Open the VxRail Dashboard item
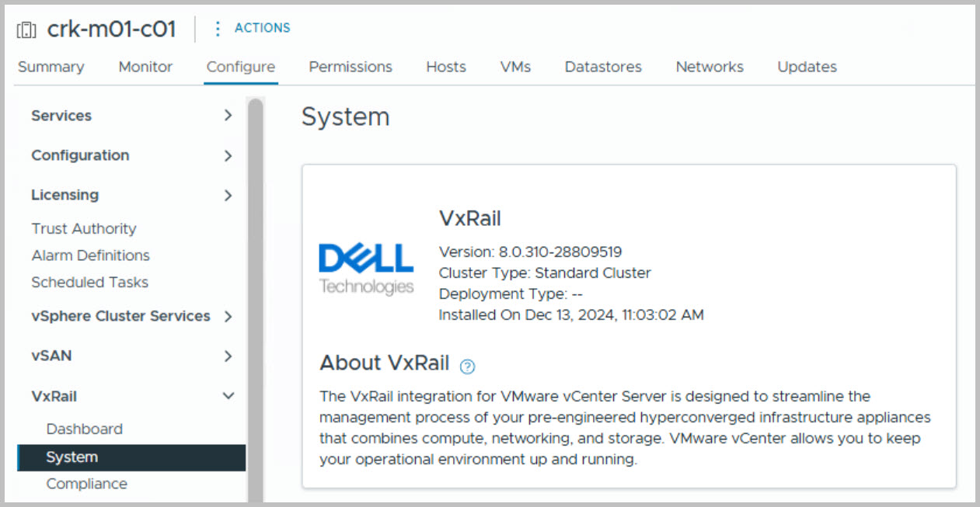 point(84,429)
